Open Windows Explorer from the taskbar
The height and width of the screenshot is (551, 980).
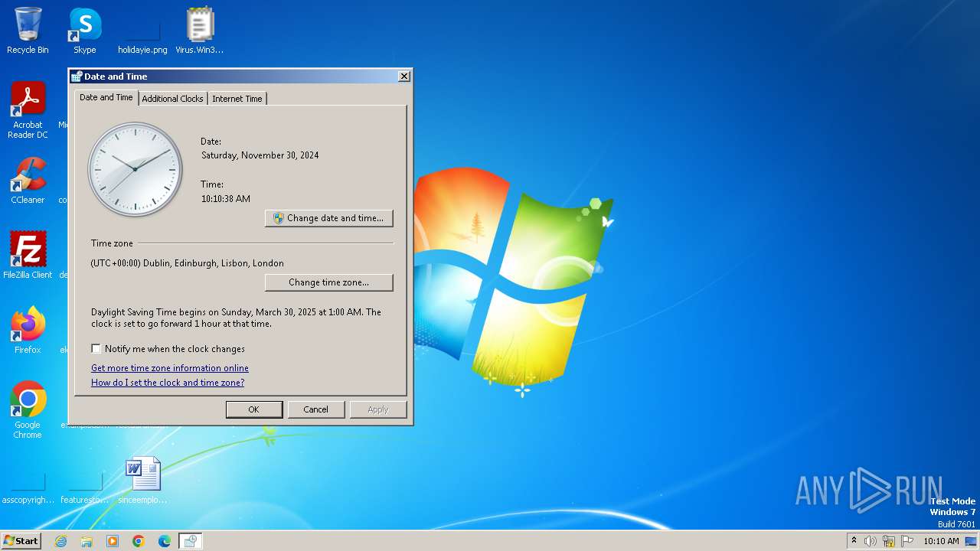tap(87, 541)
